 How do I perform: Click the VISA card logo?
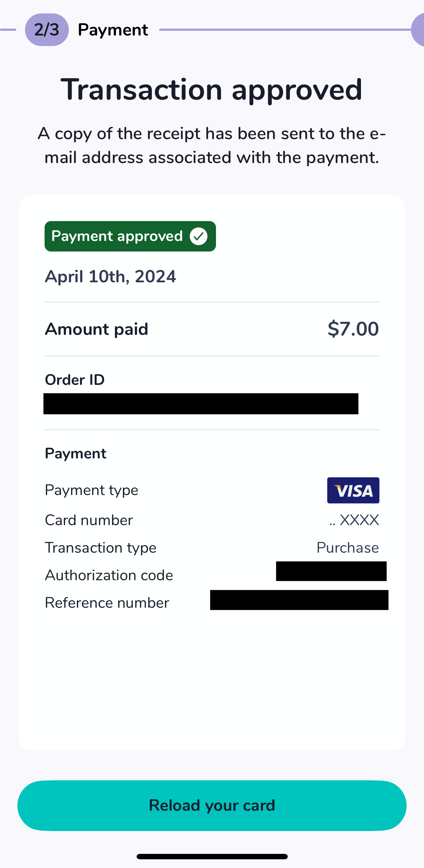pos(353,490)
